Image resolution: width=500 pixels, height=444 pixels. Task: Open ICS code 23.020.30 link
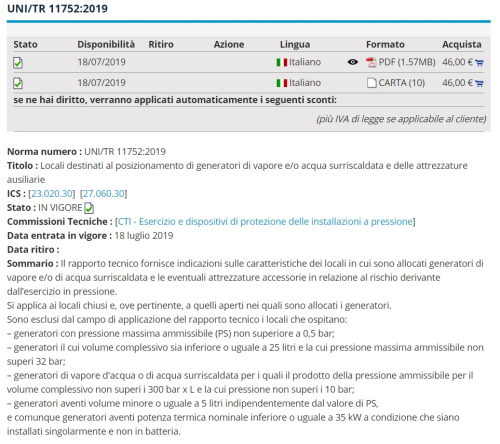pyautogui.click(x=52, y=194)
